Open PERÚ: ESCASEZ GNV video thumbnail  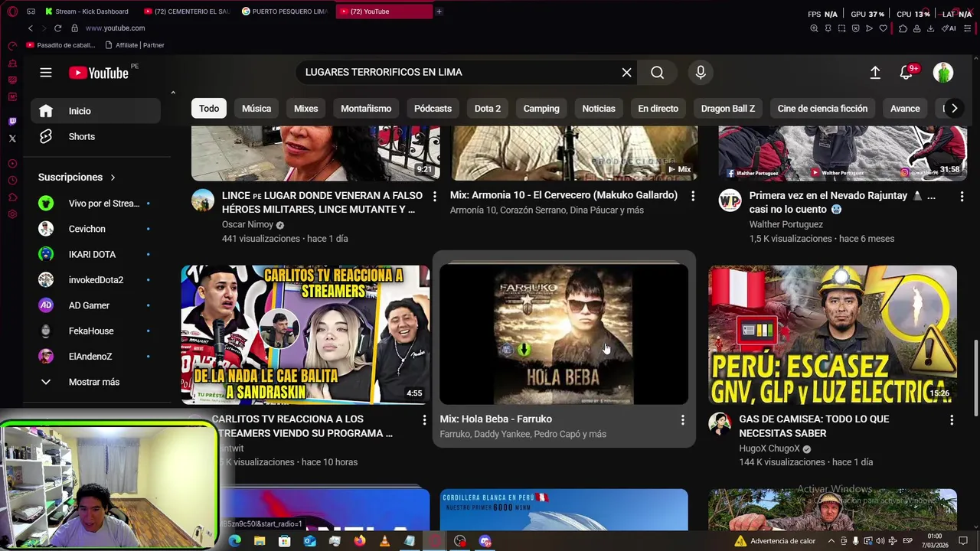[x=832, y=334]
